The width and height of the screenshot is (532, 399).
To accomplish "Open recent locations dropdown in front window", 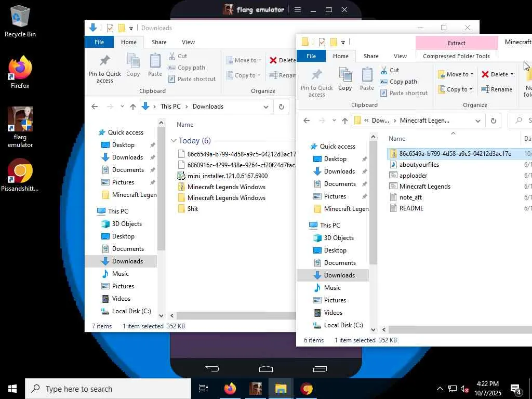I will [334, 121].
